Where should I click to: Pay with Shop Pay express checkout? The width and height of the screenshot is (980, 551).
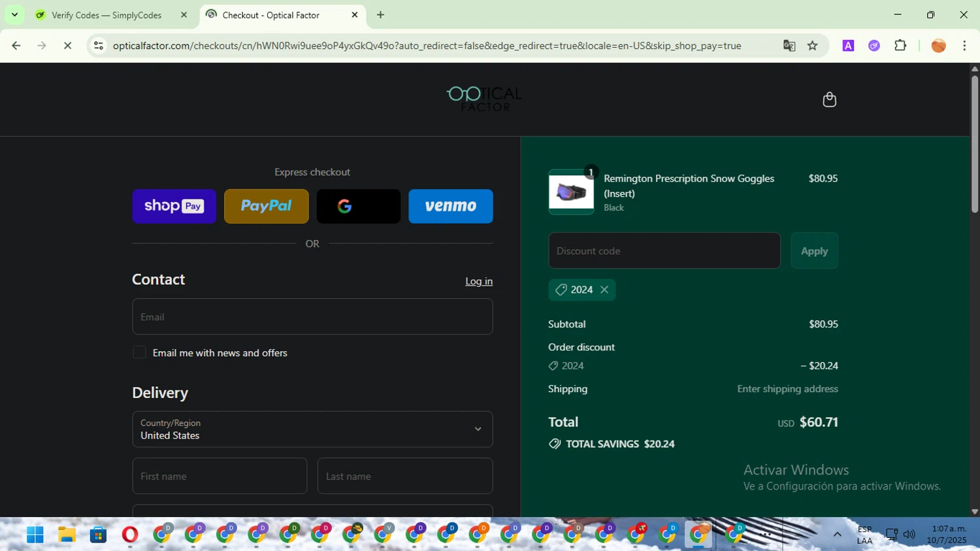174,206
